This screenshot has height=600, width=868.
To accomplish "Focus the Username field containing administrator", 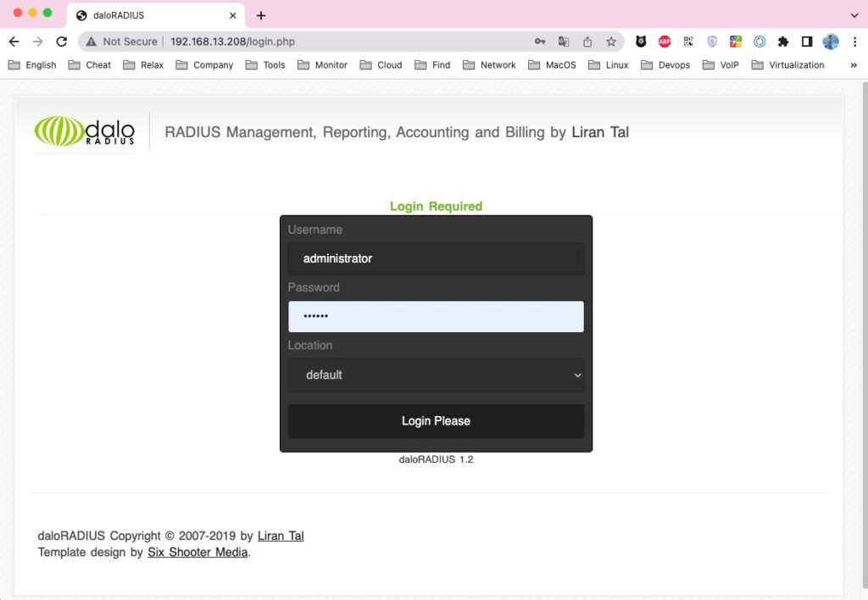I will coord(436,258).
